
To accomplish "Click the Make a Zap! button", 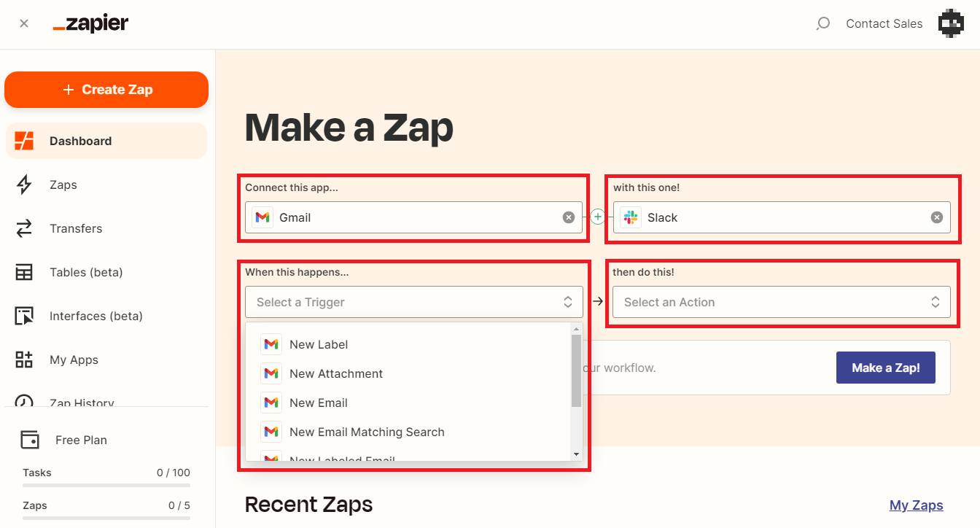I will (x=885, y=368).
